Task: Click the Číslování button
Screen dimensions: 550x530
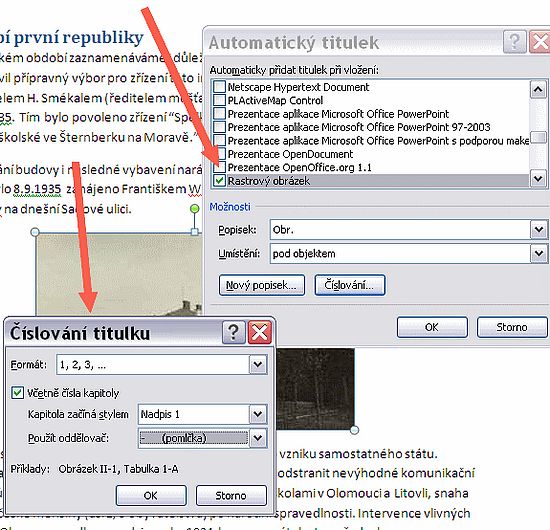Action: tap(350, 285)
